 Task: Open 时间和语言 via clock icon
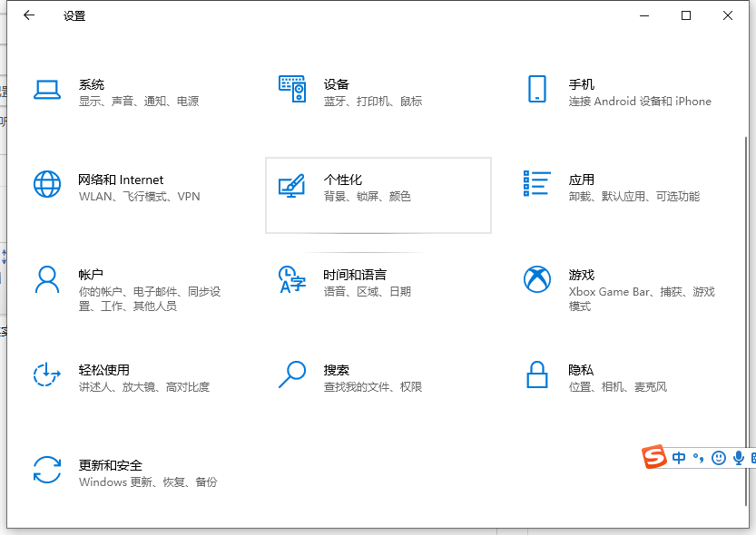pyautogui.click(x=292, y=279)
